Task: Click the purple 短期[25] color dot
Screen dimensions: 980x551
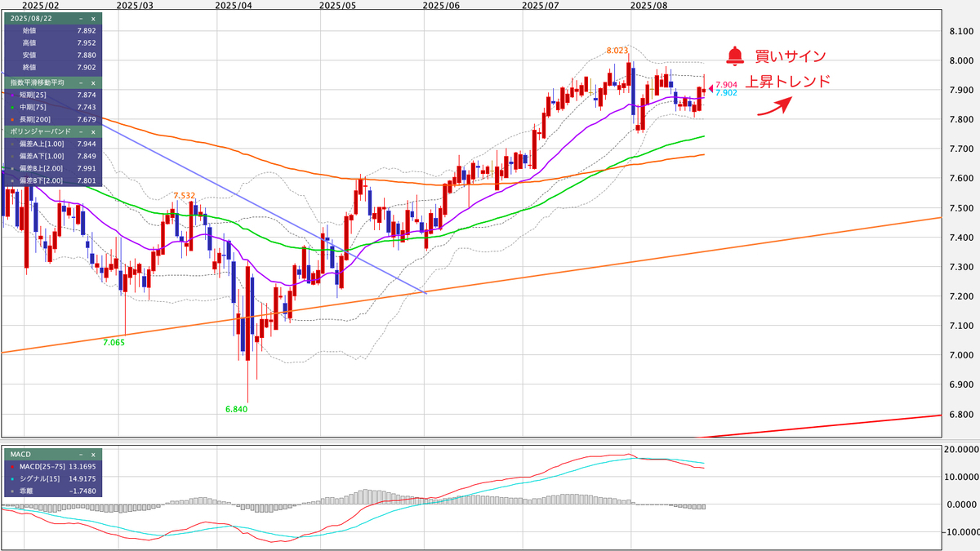Action: [11, 96]
